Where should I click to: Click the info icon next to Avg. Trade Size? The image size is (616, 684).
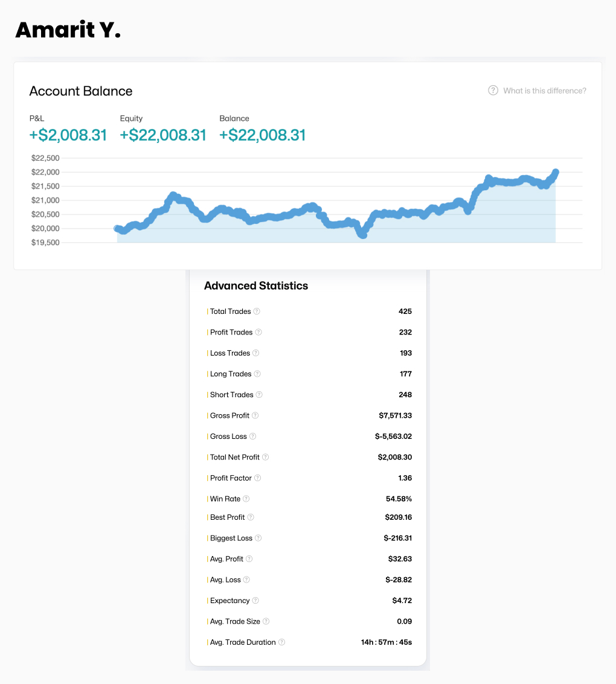266,621
